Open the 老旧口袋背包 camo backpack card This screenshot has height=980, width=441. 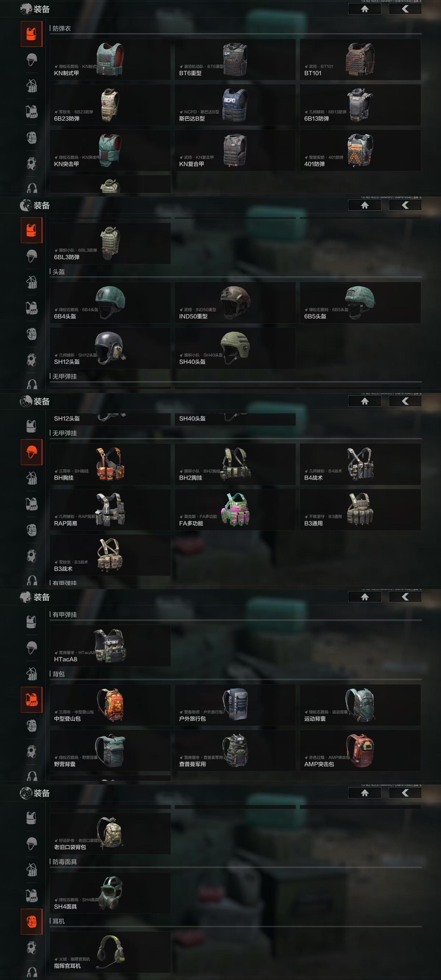click(110, 834)
